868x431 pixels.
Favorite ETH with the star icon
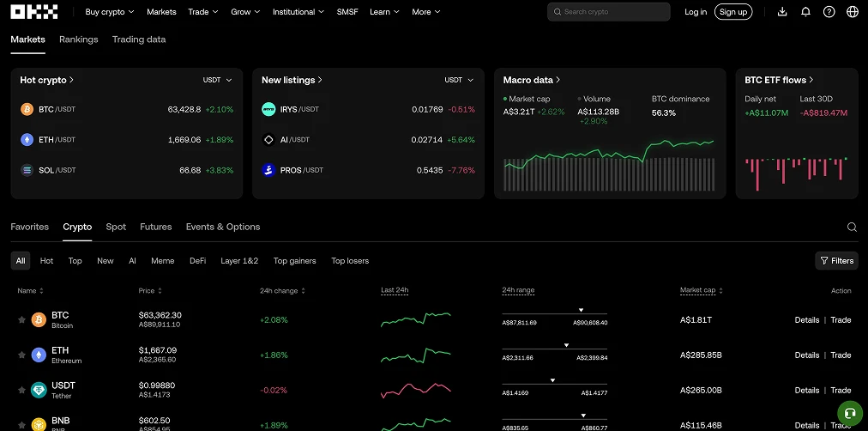point(21,355)
